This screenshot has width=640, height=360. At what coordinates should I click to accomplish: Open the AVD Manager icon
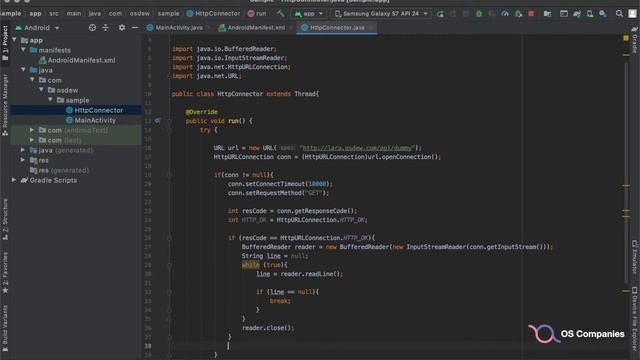590,14
